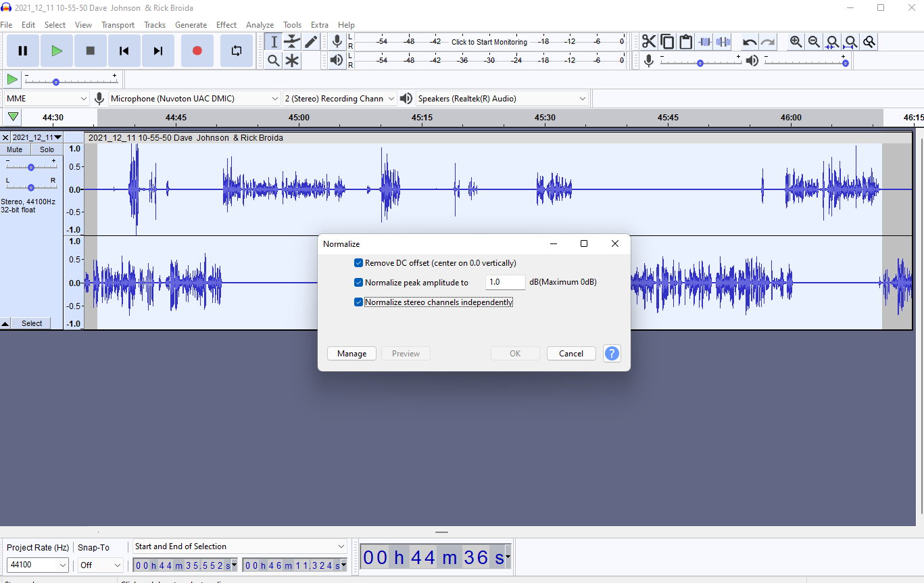Click the 45:00 mark on timeline ruler

point(299,117)
